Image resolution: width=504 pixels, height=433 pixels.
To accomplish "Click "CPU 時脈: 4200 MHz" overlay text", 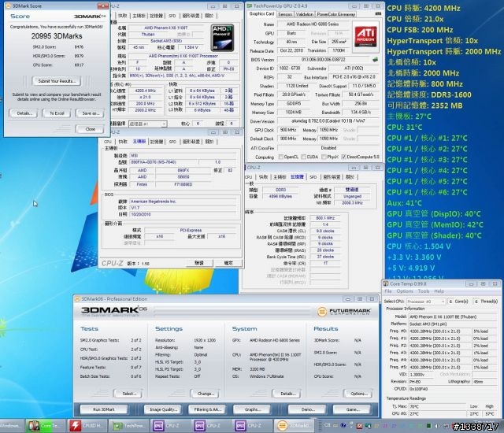I will point(424,8).
